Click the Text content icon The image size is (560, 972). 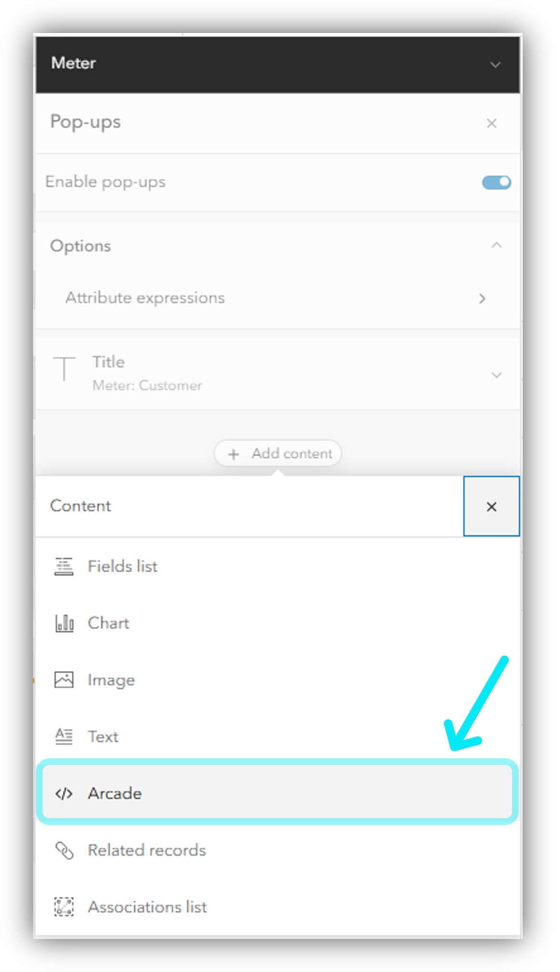click(x=64, y=736)
